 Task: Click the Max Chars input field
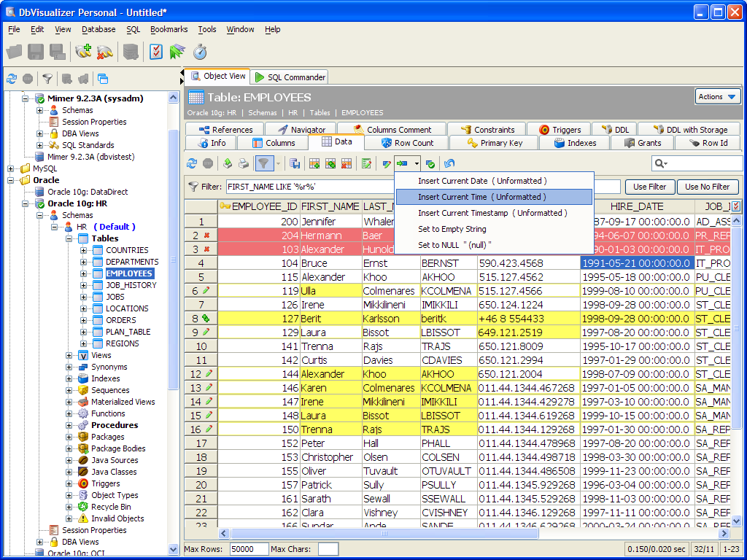pyautogui.click(x=328, y=549)
